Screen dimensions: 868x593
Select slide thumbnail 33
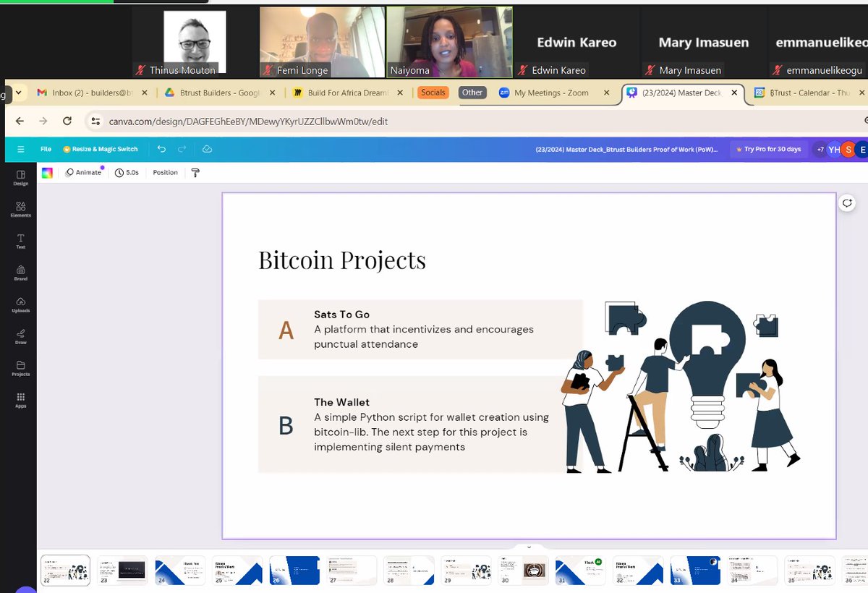click(695, 570)
